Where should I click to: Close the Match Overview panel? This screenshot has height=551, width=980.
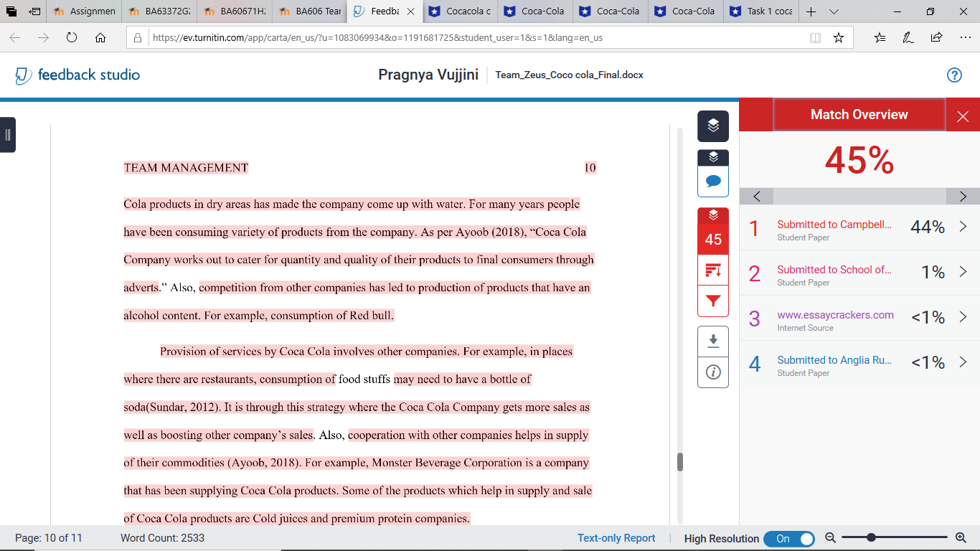[963, 116]
